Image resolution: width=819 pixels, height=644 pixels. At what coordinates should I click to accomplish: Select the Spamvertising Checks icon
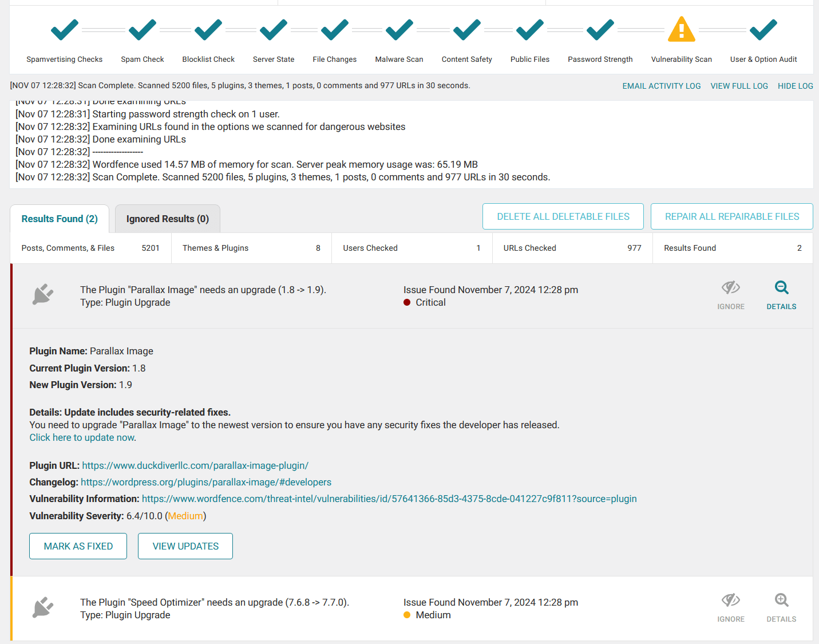click(x=64, y=30)
